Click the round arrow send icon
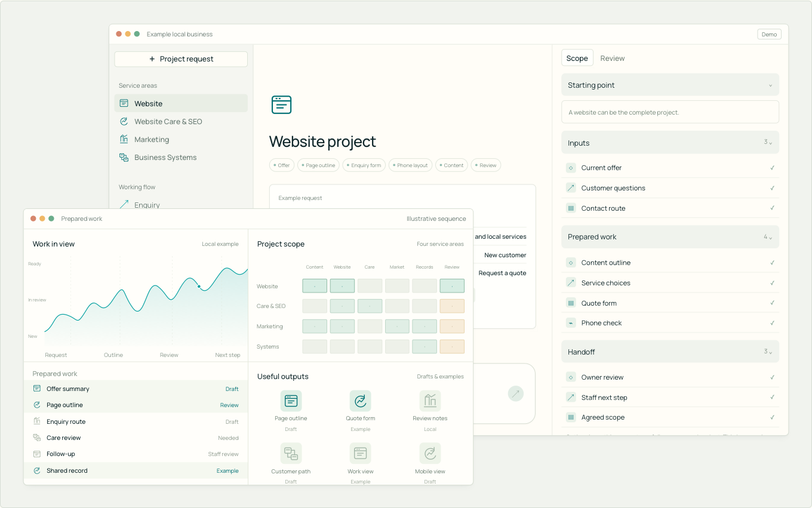Image resolution: width=812 pixels, height=508 pixels. point(515,393)
